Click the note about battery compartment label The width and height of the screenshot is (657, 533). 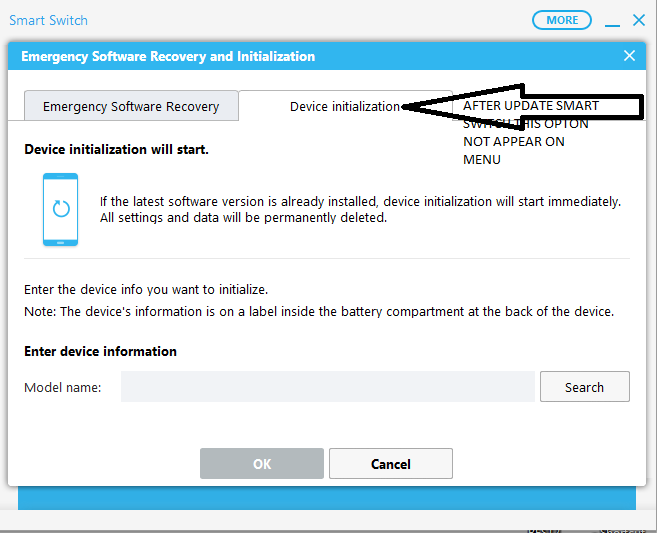pyautogui.click(x=319, y=311)
